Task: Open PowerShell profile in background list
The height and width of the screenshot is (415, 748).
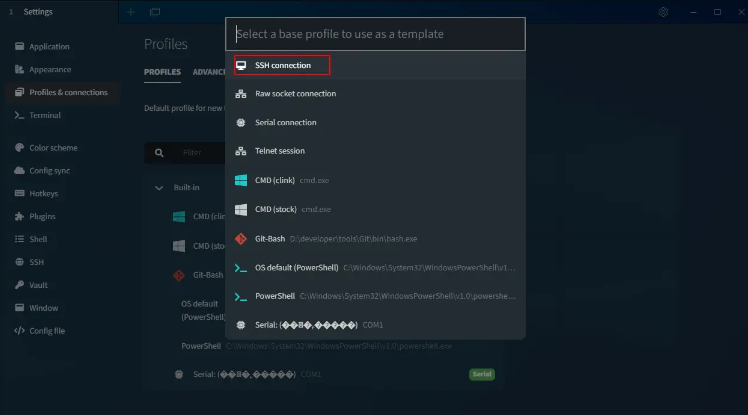Action: point(323,346)
